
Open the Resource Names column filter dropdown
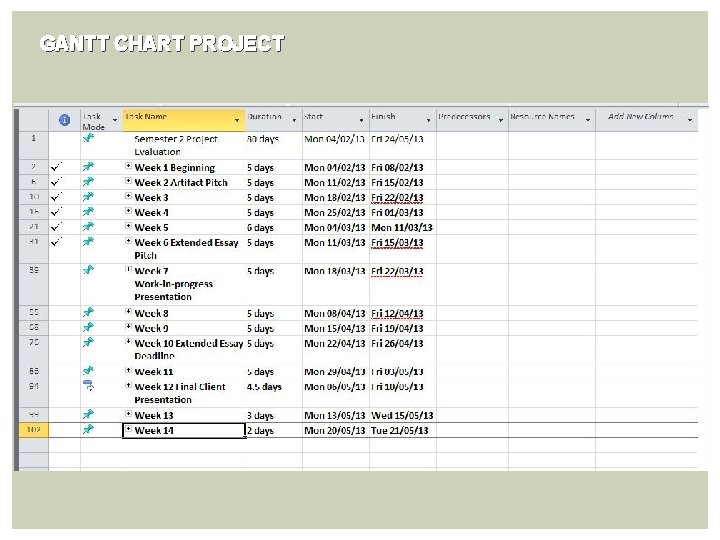click(x=588, y=120)
